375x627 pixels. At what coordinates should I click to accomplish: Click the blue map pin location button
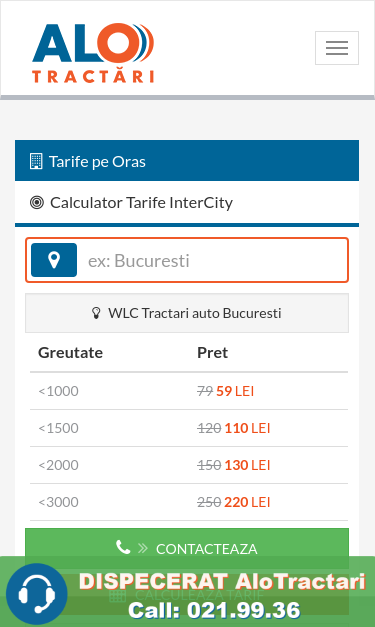pos(54,260)
